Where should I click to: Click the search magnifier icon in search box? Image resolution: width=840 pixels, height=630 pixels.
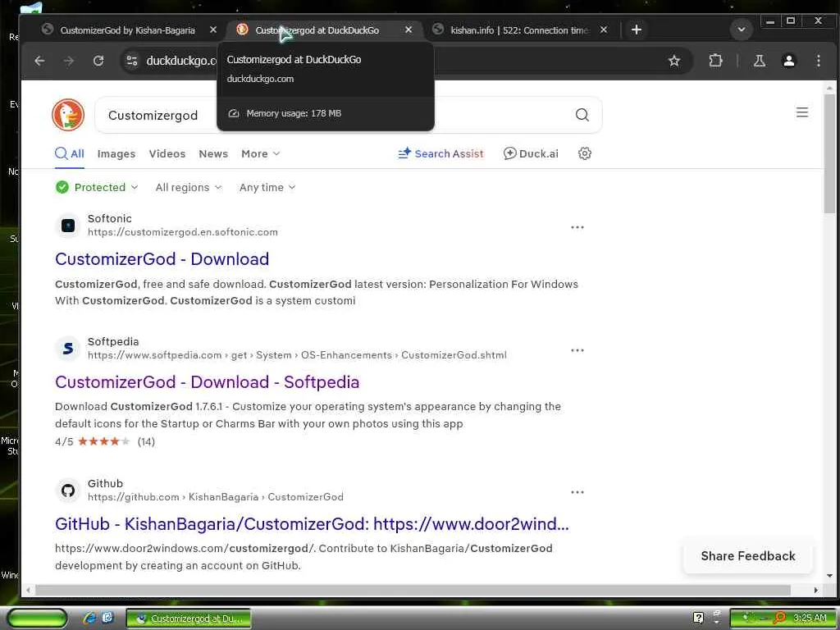click(x=582, y=115)
